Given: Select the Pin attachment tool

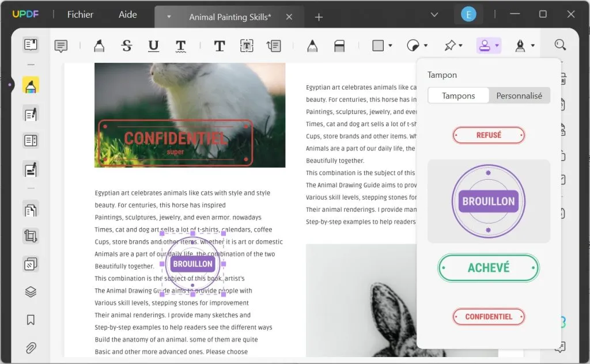Looking at the screenshot, I should (x=449, y=46).
